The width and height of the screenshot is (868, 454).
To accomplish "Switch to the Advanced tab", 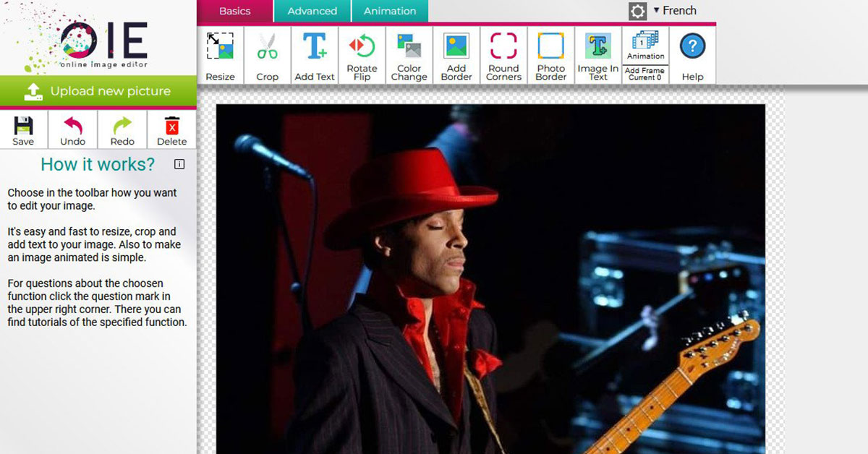I will (x=312, y=11).
